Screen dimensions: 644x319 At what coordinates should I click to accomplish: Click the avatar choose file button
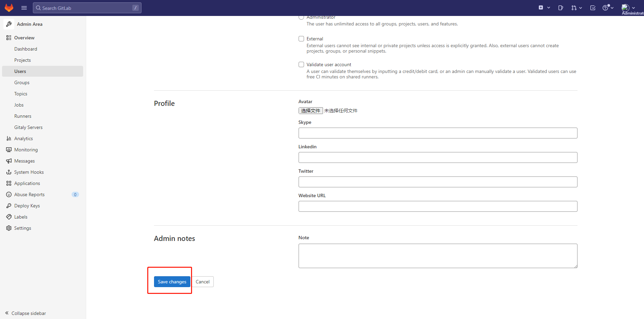[x=310, y=111]
